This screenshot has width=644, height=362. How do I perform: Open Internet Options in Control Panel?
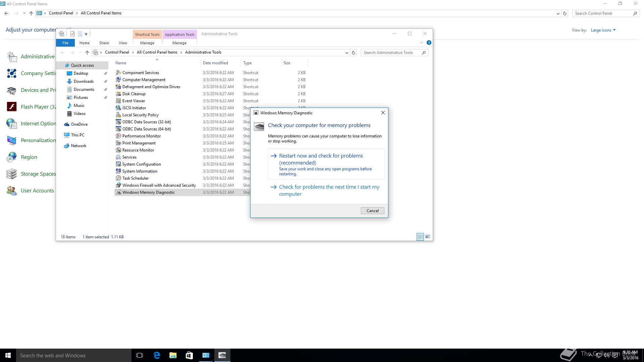31,123
